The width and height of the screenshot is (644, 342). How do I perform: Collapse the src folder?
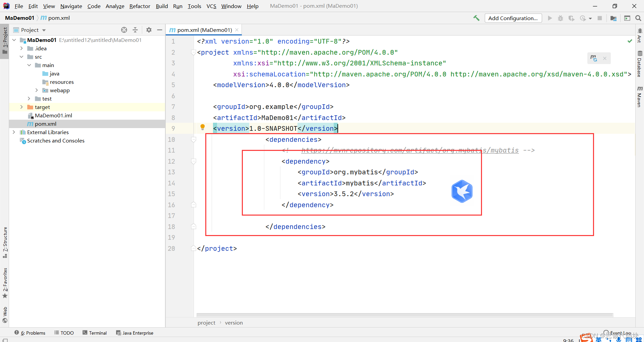point(21,57)
